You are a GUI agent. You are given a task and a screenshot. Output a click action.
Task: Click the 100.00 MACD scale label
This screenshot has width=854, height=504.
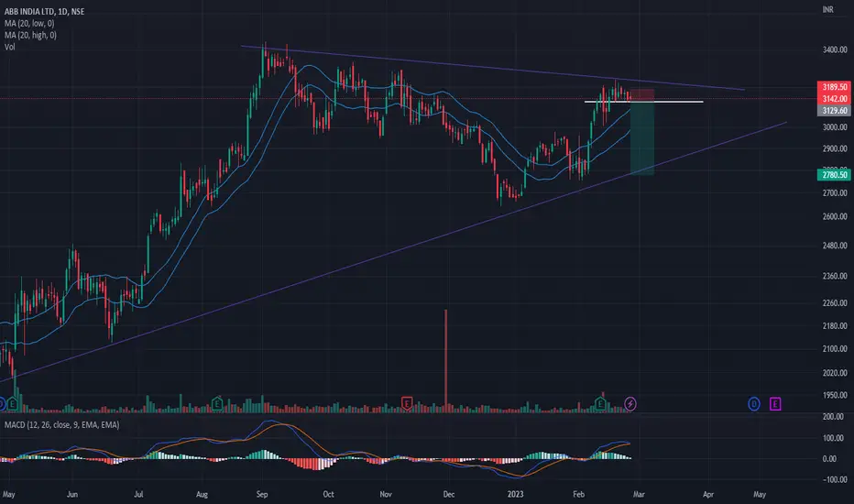point(833,438)
